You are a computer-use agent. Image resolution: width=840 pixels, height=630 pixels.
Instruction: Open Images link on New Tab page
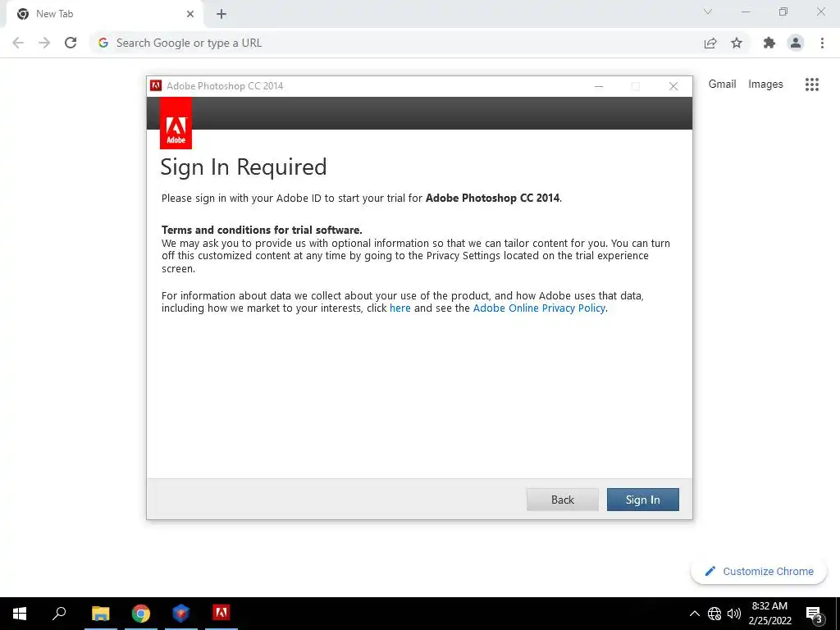[765, 84]
